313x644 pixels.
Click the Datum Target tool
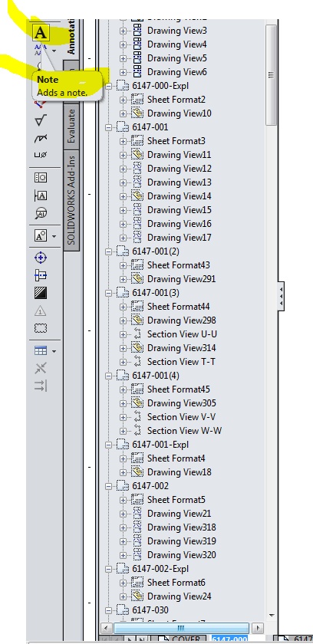click(x=41, y=213)
